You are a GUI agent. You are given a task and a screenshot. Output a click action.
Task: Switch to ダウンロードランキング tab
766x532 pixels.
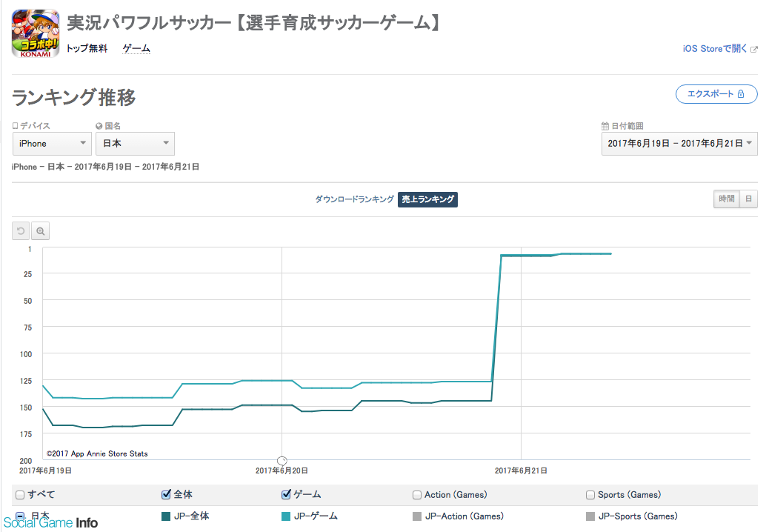[x=354, y=199]
